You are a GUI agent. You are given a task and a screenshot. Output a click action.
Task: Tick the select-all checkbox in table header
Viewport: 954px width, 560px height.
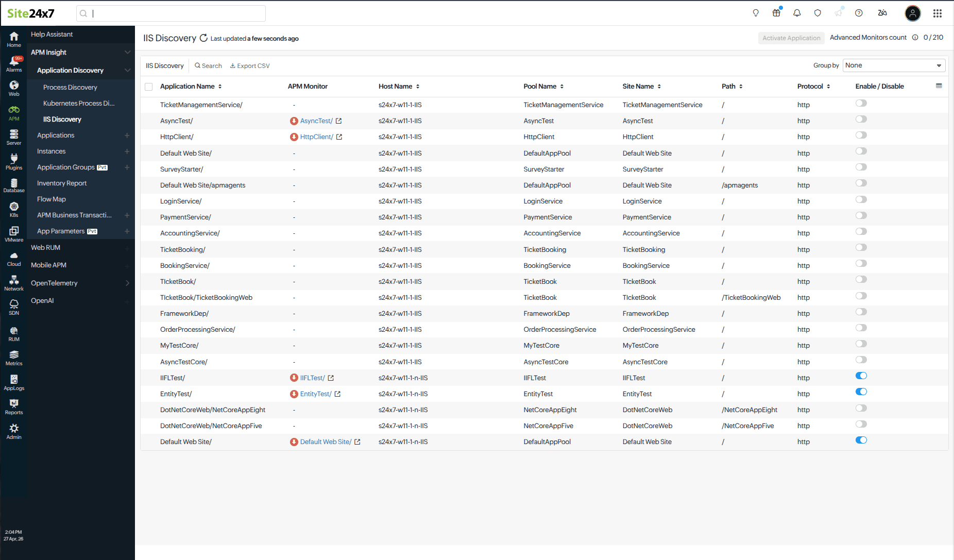(149, 87)
